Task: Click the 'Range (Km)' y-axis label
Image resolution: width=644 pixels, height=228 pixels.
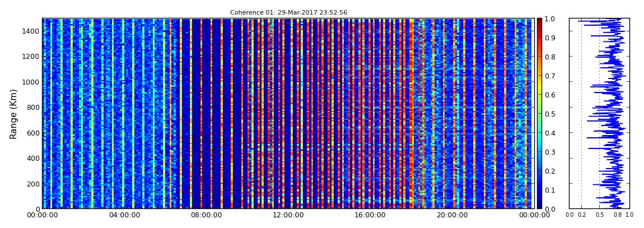Action: pos(13,114)
